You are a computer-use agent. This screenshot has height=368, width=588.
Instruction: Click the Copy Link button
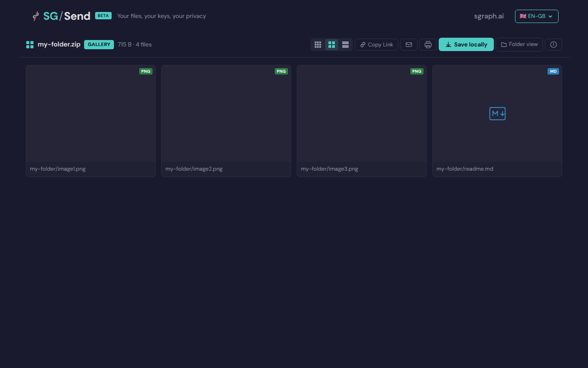click(376, 45)
